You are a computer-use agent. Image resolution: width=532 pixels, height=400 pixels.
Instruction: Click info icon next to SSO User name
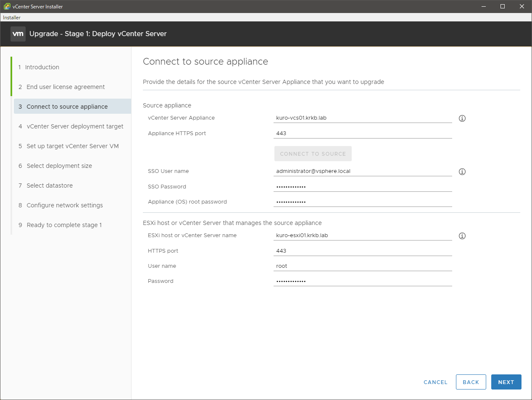(x=462, y=172)
